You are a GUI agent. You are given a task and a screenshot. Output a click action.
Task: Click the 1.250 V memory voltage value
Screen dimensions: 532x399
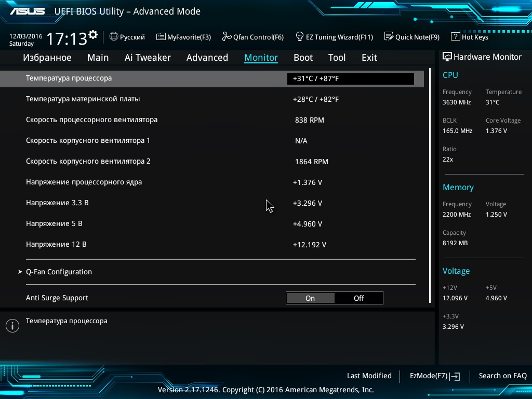click(x=496, y=215)
